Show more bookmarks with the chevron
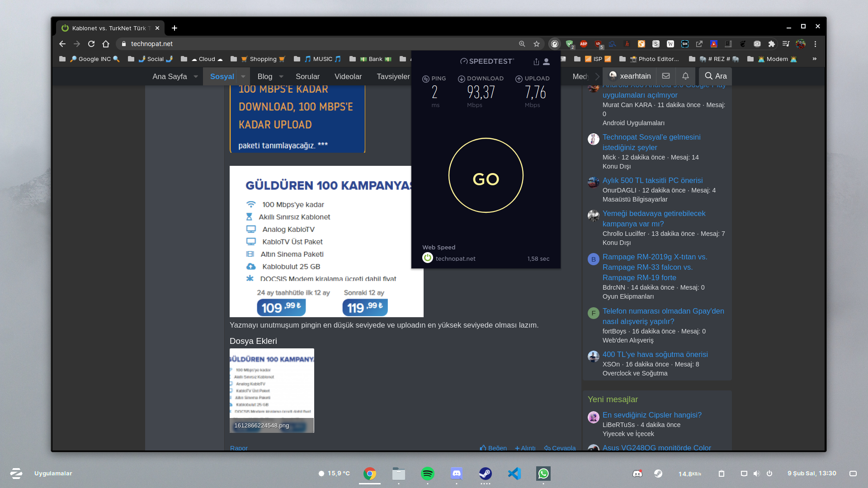 click(x=815, y=59)
